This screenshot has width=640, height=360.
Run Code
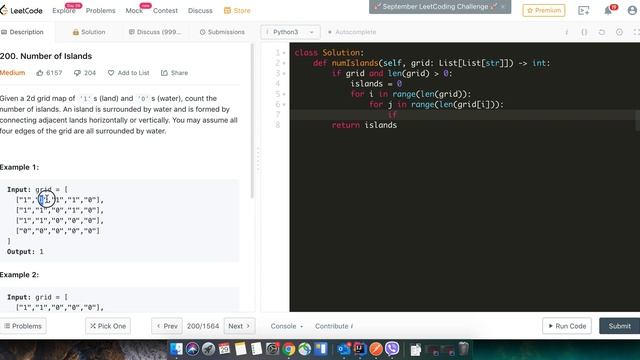click(x=567, y=326)
